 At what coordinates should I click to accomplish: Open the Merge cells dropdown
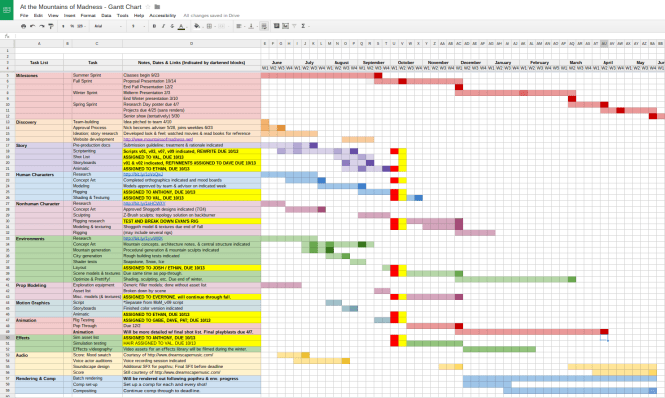click(x=222, y=26)
